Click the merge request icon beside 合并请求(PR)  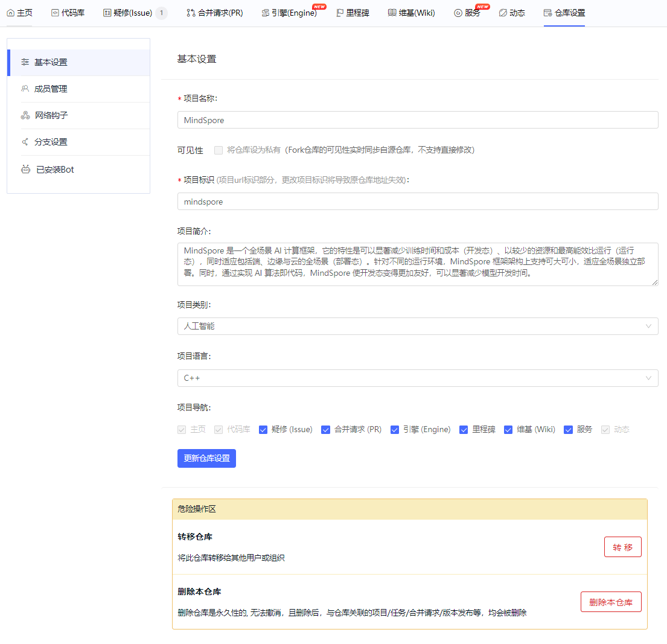191,13
